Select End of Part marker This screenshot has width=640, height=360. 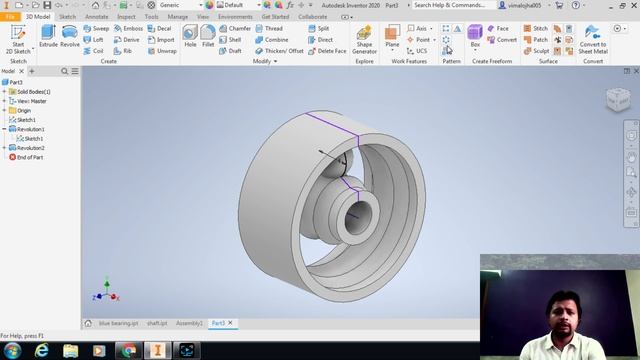(x=26, y=157)
